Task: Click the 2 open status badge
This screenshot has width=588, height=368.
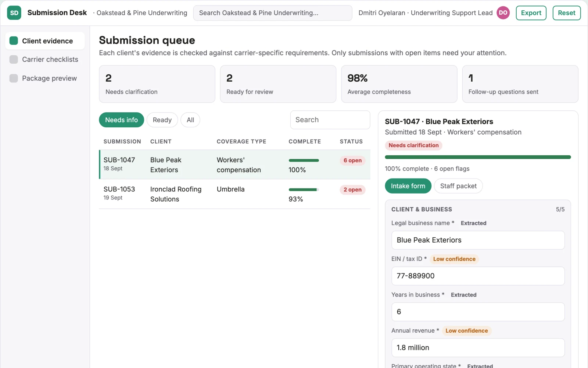Action: pyautogui.click(x=352, y=190)
